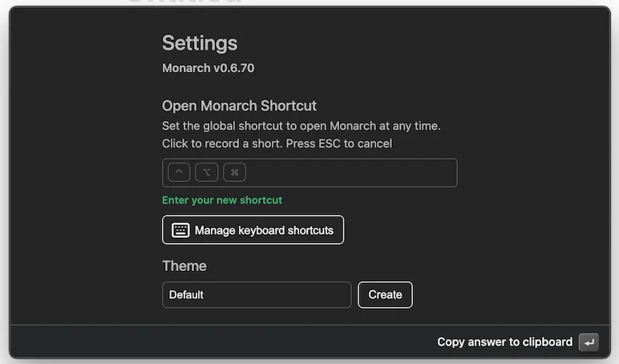Viewport: 619px width, 364px height.
Task: Click the Control key symbol in shortcut field
Action: [179, 172]
